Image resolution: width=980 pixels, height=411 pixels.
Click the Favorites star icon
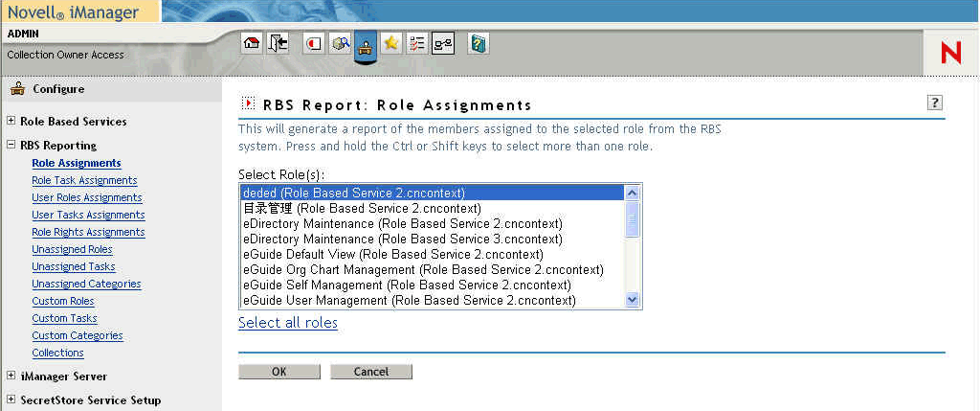tap(390, 43)
